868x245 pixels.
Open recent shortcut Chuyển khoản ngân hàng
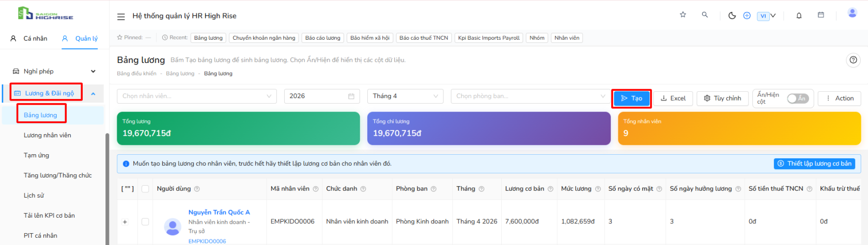[264, 38]
